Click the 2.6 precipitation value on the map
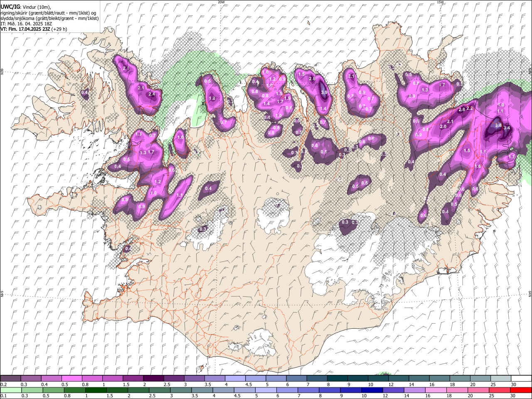 coord(313,79)
